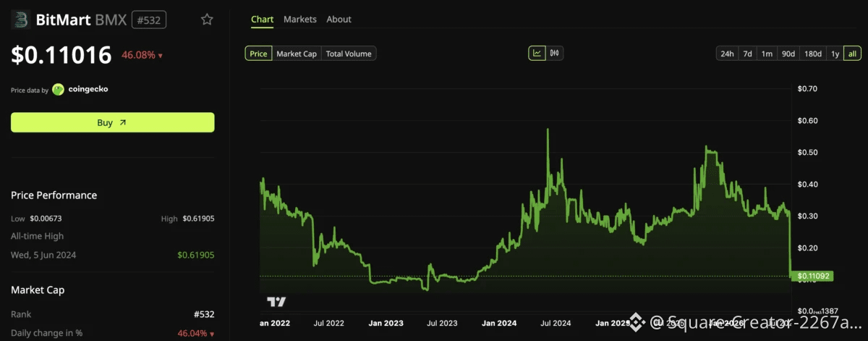Click the 46.08% price change value

click(142, 55)
